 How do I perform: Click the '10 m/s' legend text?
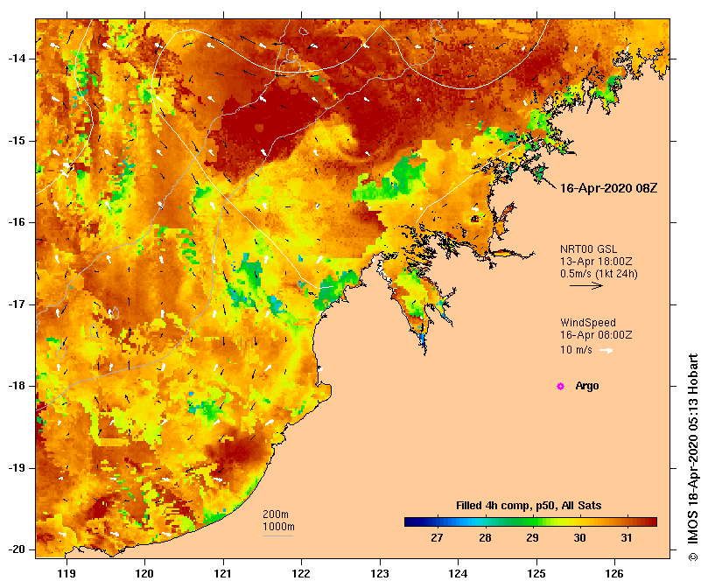click(576, 350)
